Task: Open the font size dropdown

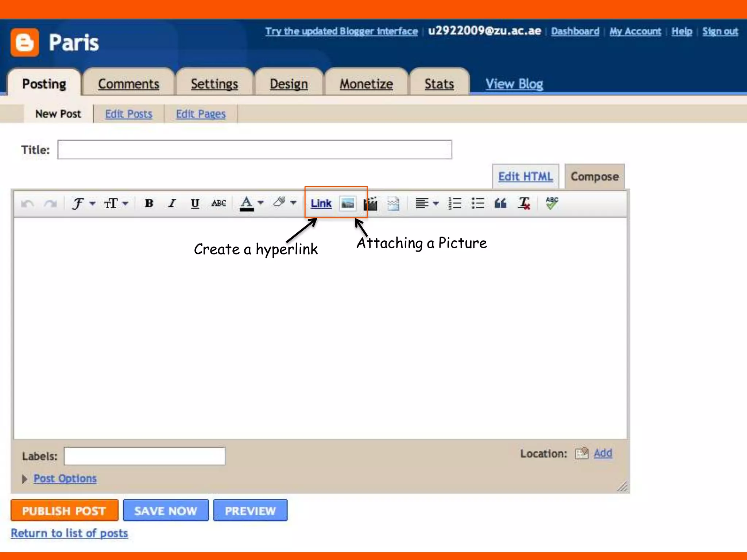Action: (x=116, y=203)
